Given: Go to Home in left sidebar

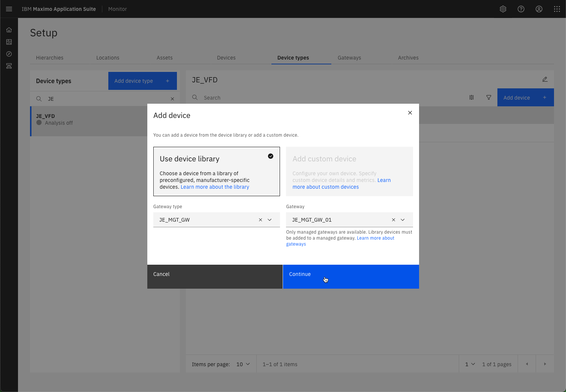Looking at the screenshot, I should (x=9, y=30).
